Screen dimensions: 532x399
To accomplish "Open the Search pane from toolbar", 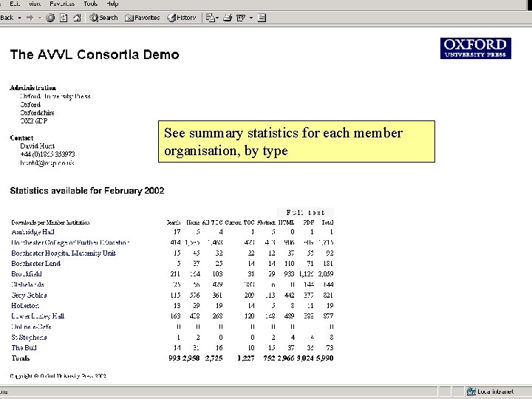I will click(x=103, y=18).
